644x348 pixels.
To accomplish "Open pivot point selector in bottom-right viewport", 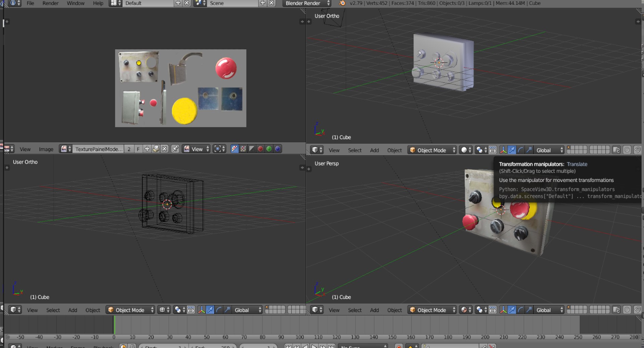I will (481, 310).
